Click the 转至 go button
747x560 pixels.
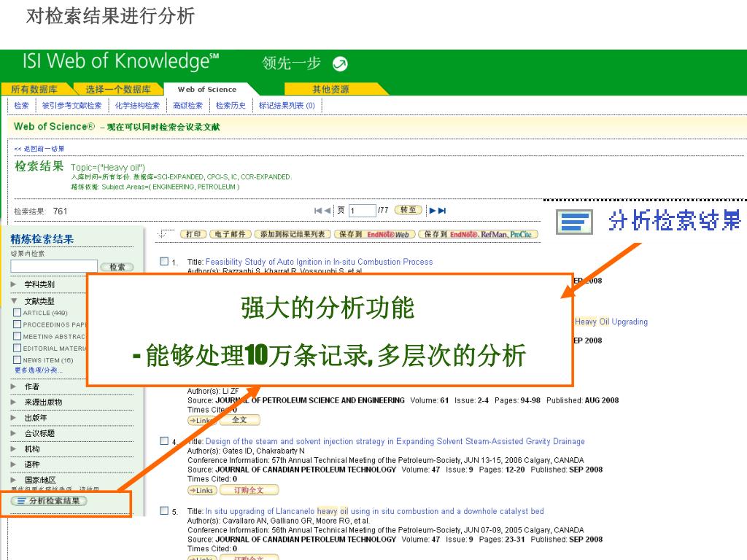pyautogui.click(x=409, y=210)
